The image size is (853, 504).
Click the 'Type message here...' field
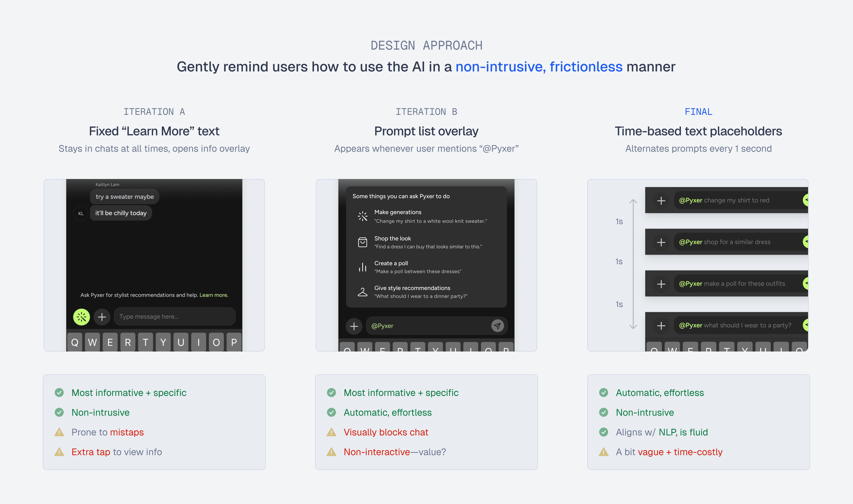click(x=175, y=317)
